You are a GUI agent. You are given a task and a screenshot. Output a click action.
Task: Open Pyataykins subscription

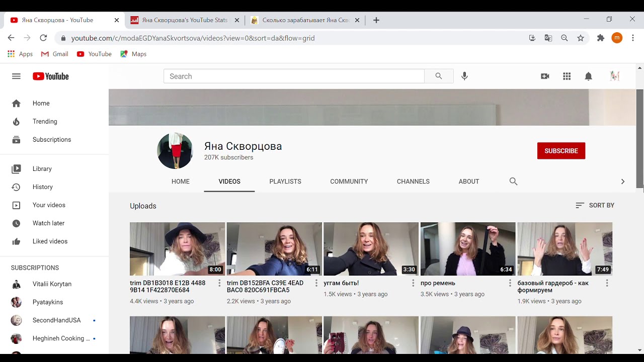(54, 302)
